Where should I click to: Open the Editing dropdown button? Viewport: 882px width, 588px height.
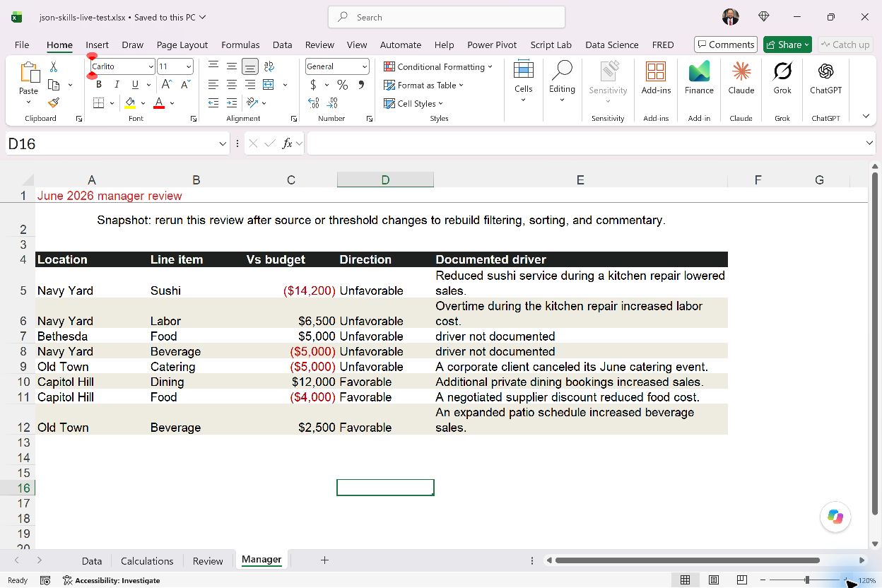562,82
